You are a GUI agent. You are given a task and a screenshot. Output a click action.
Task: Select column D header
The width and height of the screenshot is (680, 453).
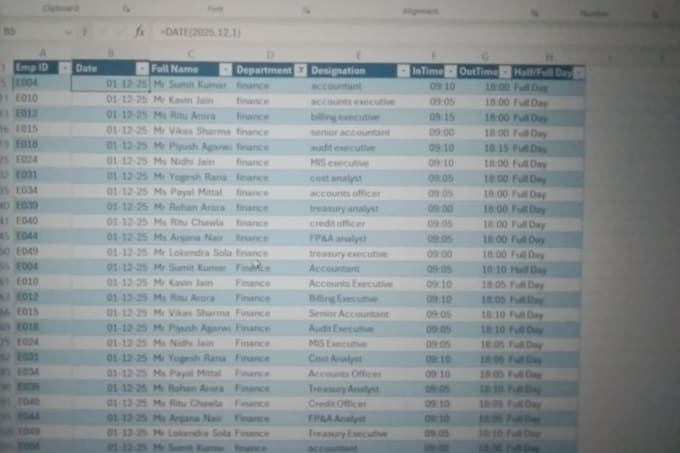click(270, 55)
